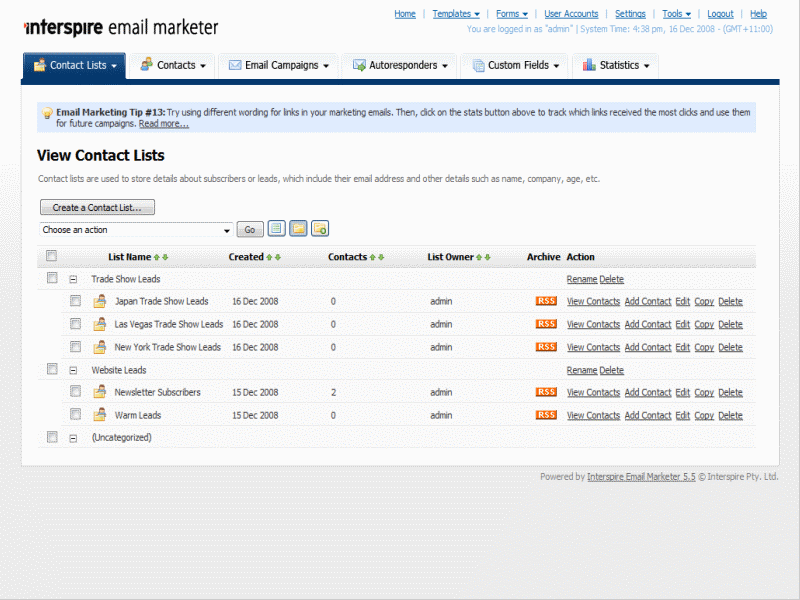Check the Japan Trade Show Leads checkbox
This screenshot has height=600, width=800.
[76, 301]
